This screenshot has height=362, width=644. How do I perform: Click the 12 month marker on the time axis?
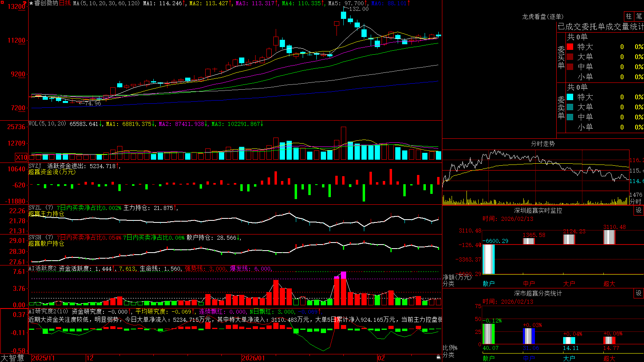click(x=90, y=358)
